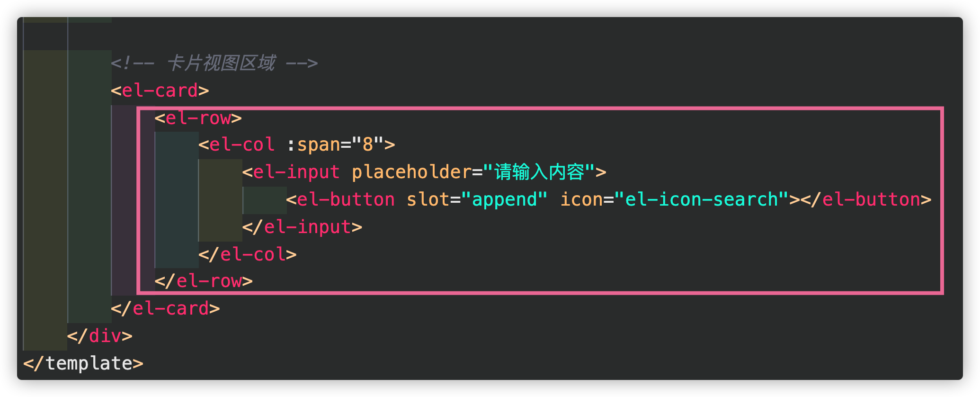Click the el-col opening tag name
980x397 pixels.
point(242,144)
